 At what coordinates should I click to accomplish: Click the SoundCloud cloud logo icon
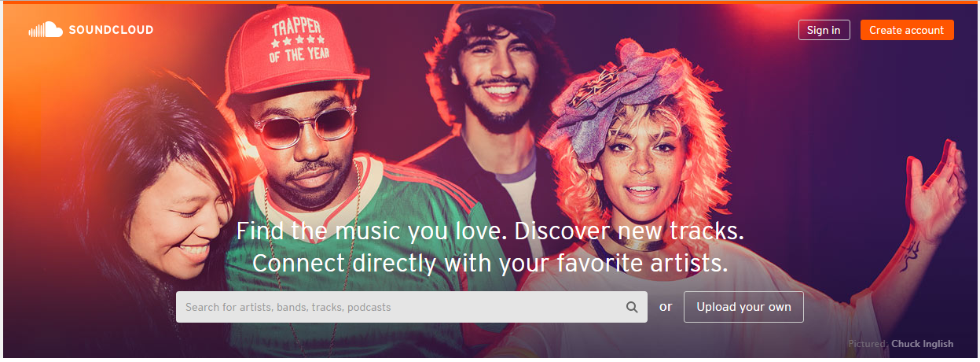click(x=46, y=30)
